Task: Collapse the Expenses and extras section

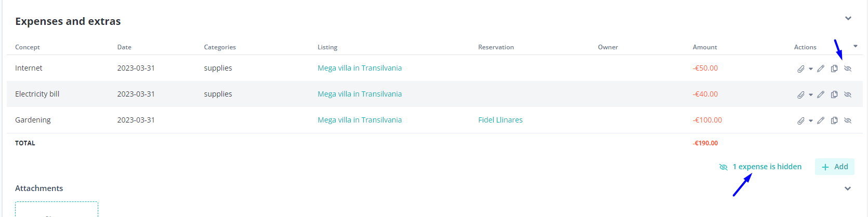Action: click(848, 18)
